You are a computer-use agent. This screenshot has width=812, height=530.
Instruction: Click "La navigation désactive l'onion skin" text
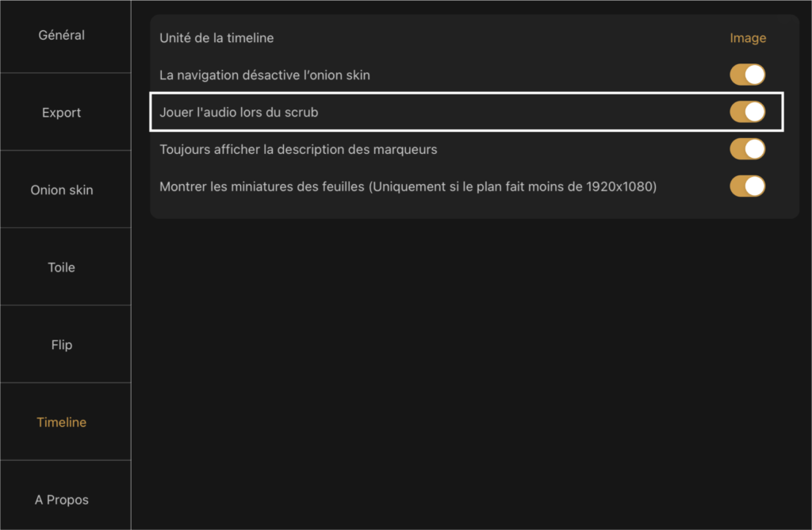[x=265, y=75]
